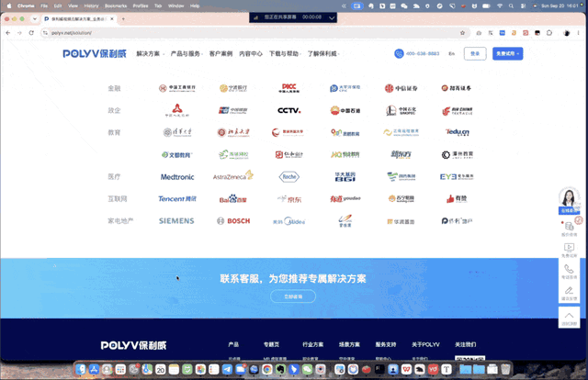Click the 服务支持 footer column heading
Screen dimensions: 588x380
[386, 344]
